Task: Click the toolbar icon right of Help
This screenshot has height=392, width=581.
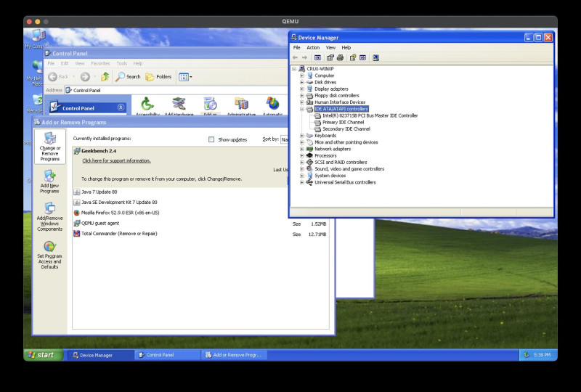Action: tap(362, 58)
